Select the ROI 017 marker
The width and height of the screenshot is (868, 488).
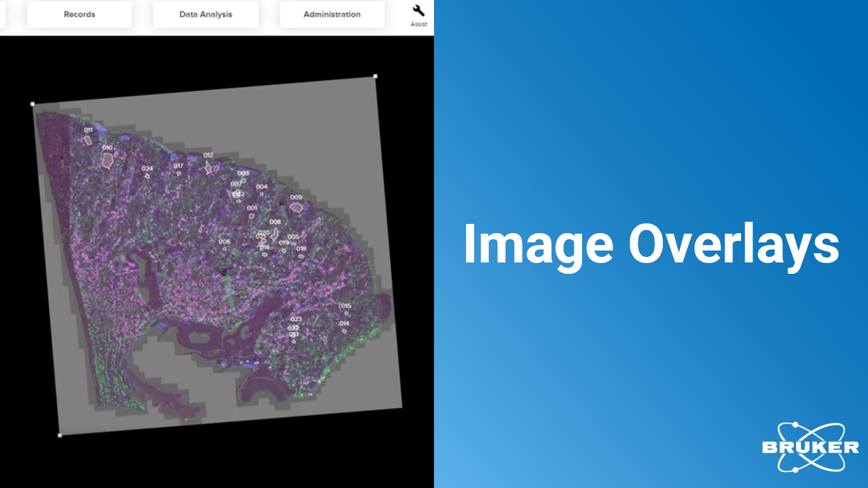(x=178, y=173)
